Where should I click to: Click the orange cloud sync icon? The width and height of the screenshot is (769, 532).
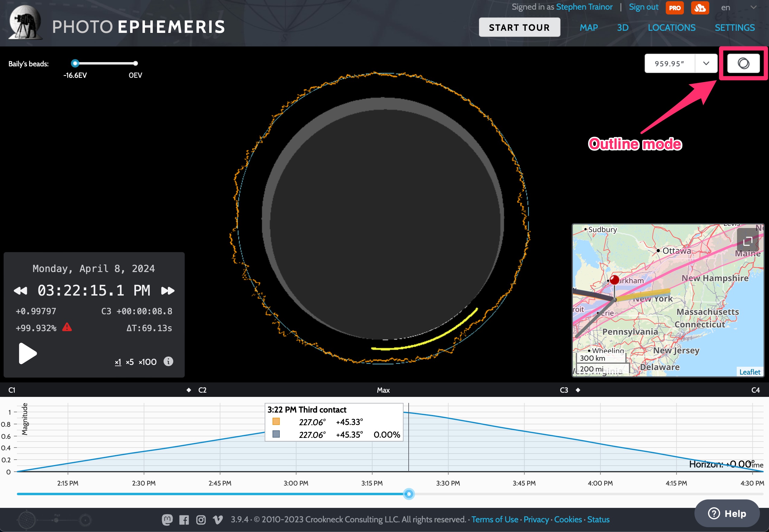coord(700,8)
